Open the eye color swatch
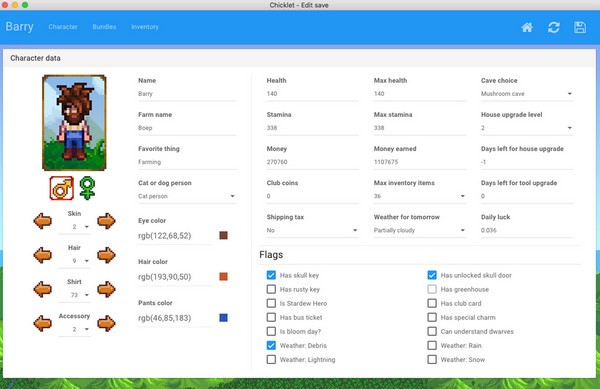 point(223,235)
